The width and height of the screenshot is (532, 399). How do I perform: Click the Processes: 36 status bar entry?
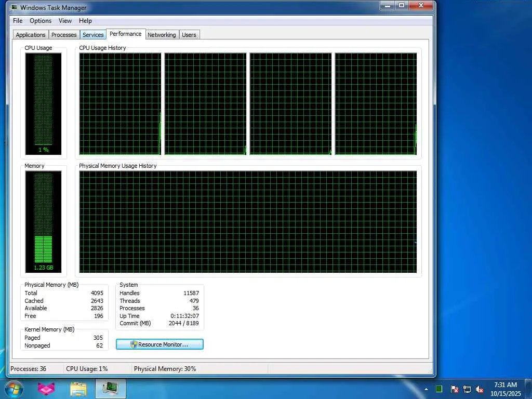pos(29,369)
